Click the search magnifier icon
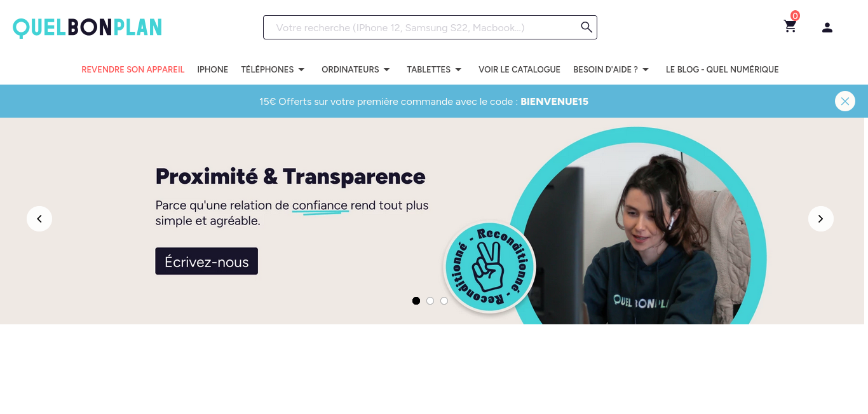Screen dimensions: 868x414 [x=587, y=27]
